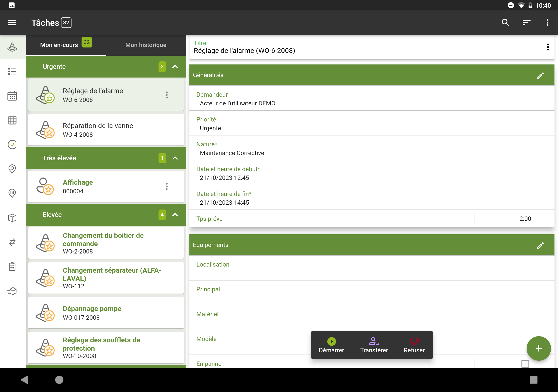Open search in the top bar
This screenshot has height=392, width=558.
coord(505,23)
